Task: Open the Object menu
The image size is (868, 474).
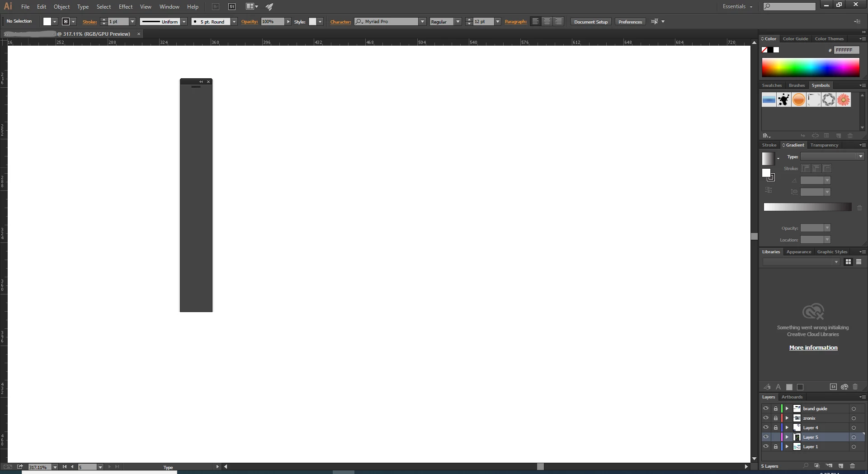Action: click(x=61, y=7)
